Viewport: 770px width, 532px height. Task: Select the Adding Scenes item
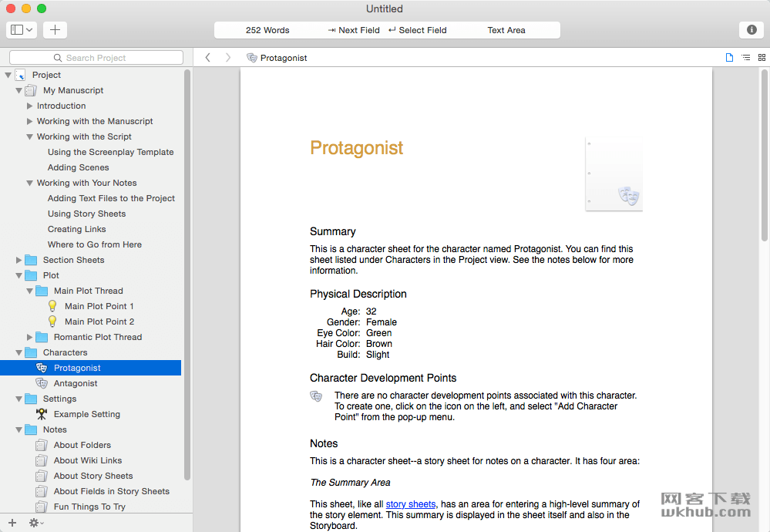click(x=78, y=167)
